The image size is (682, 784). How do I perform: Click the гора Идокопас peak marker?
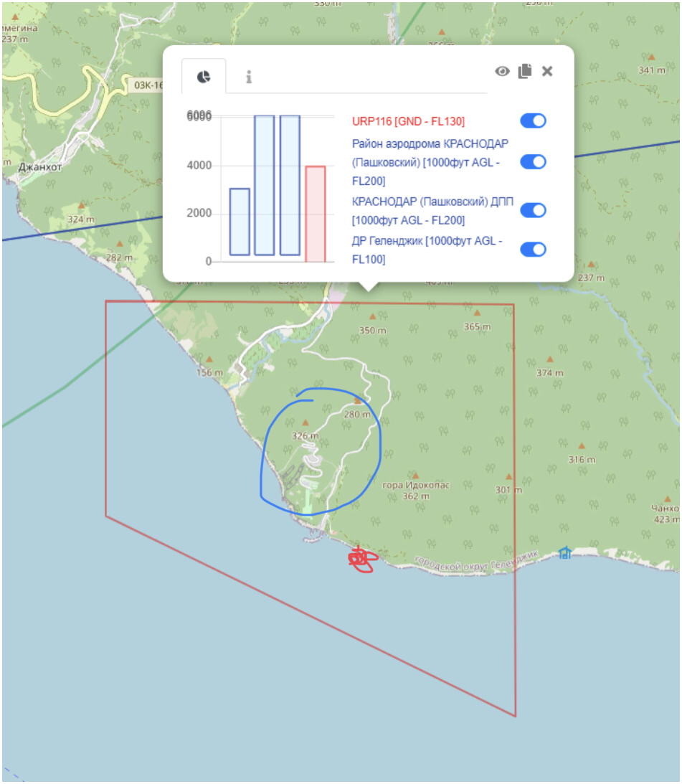pos(415,474)
